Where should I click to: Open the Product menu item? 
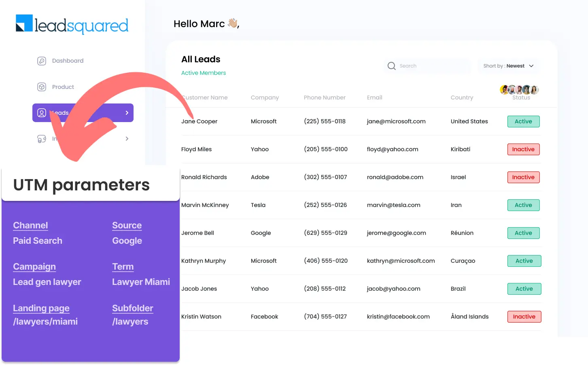[63, 87]
